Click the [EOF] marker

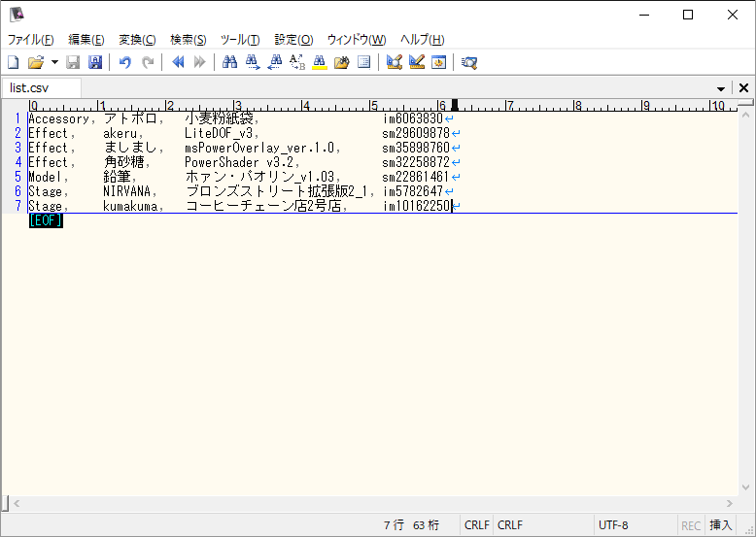46,220
